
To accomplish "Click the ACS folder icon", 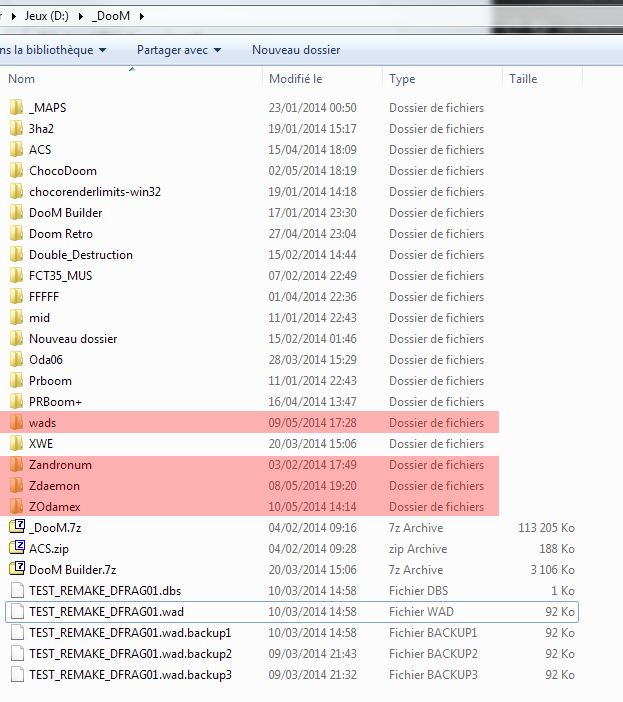I will coord(17,150).
